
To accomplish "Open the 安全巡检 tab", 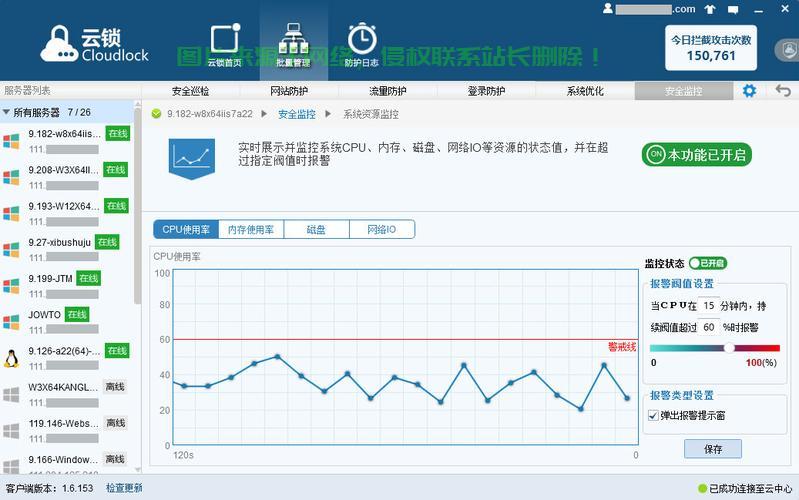I will point(191,91).
